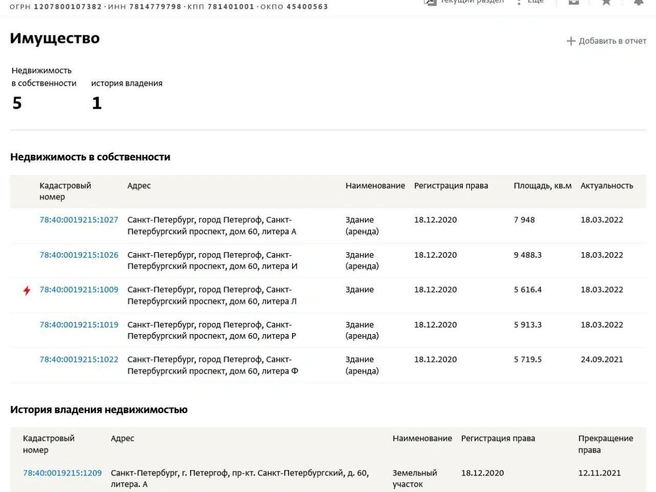Image resolution: width=656 pixels, height=492 pixels.
Task: Click 'Кадастровый номер' header in property table
Action: (65, 191)
